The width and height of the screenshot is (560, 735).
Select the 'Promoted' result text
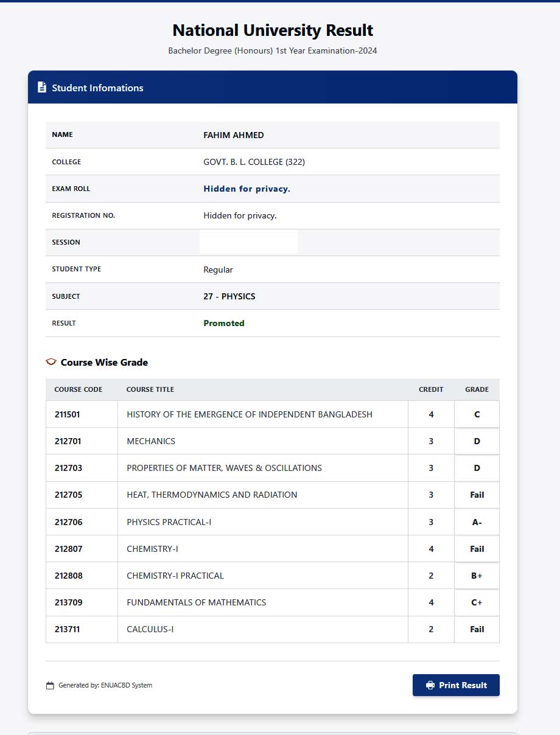pos(224,323)
